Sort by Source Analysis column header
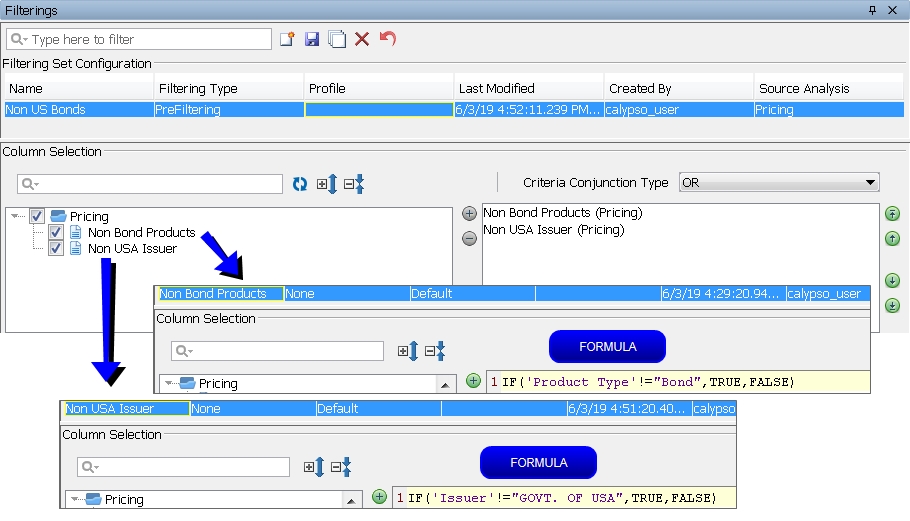910x521 pixels. click(x=829, y=88)
